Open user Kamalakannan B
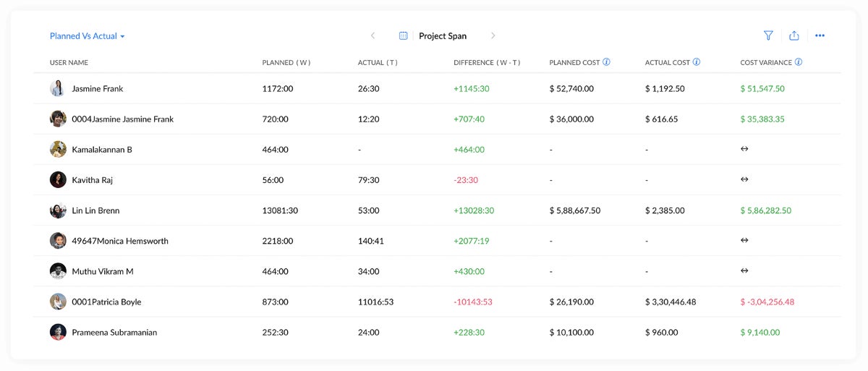The height and width of the screenshot is (371, 868). (102, 150)
